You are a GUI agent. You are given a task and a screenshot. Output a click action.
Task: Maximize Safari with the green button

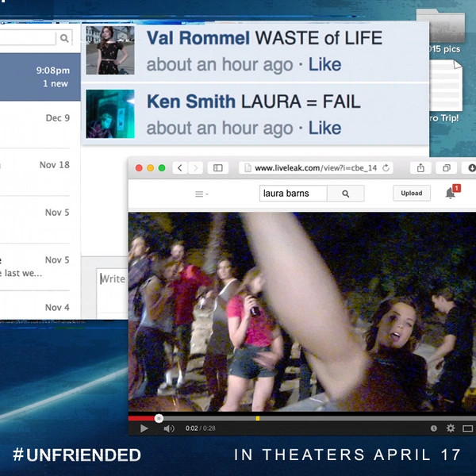[162, 168]
